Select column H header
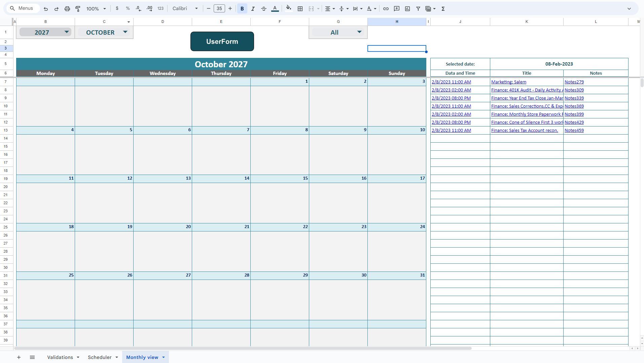 (397, 22)
